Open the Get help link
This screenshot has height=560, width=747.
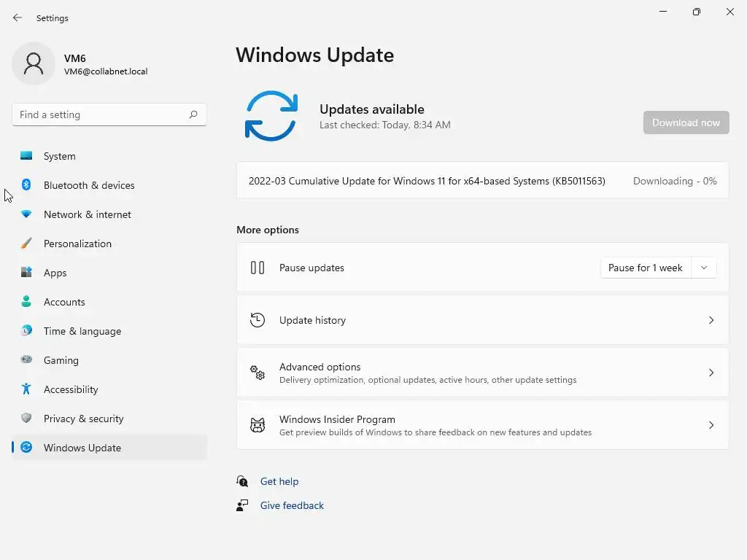tap(279, 481)
